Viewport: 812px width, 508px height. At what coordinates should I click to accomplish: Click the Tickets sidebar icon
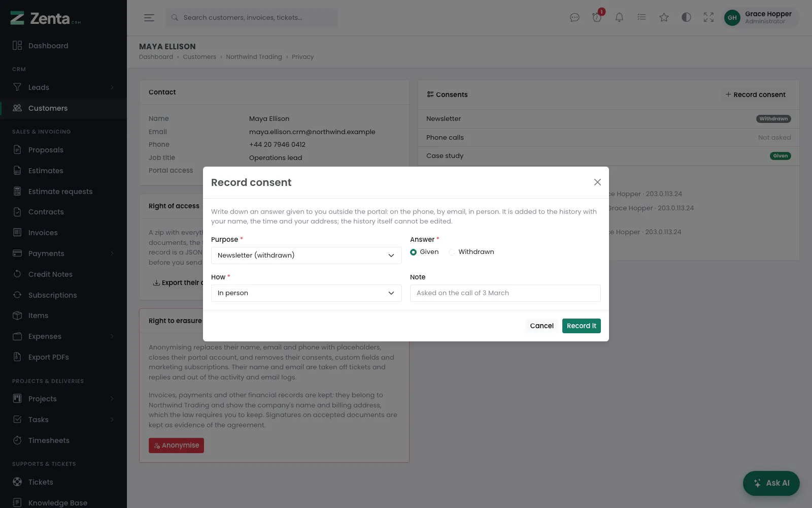point(17,482)
